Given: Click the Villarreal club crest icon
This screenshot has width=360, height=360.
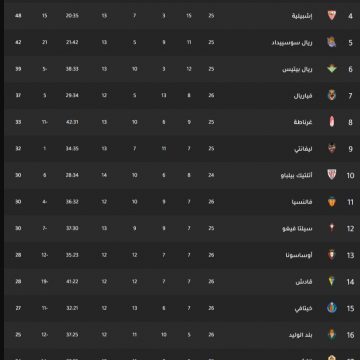Looking at the screenshot, I should [x=332, y=95].
